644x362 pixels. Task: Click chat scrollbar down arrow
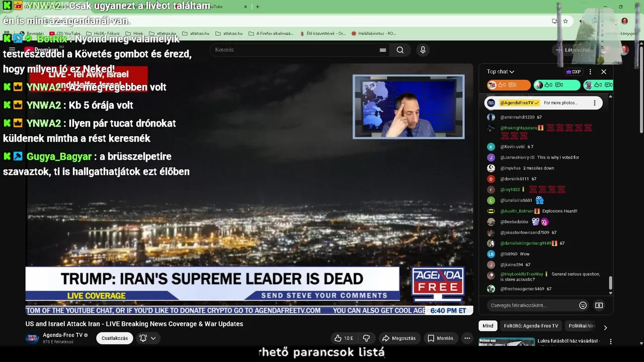point(611,293)
